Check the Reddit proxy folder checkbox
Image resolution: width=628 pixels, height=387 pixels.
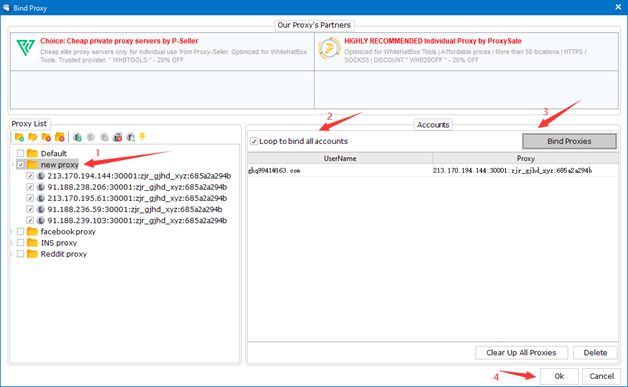pyautogui.click(x=20, y=254)
